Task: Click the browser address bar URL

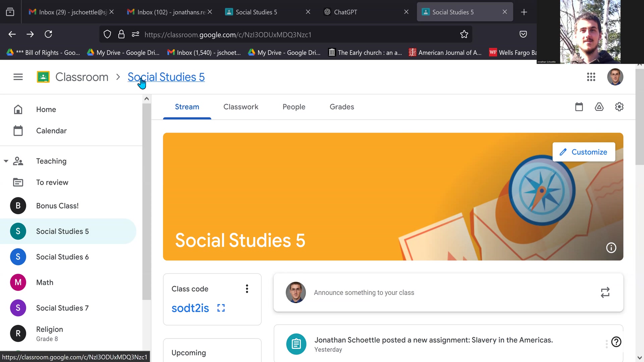Action: tap(228, 35)
